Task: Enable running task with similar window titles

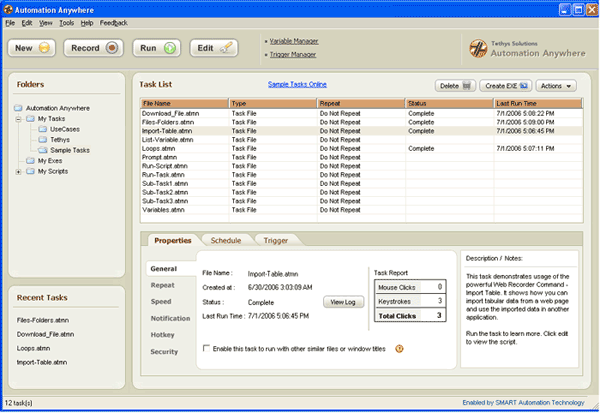Action: point(206,349)
